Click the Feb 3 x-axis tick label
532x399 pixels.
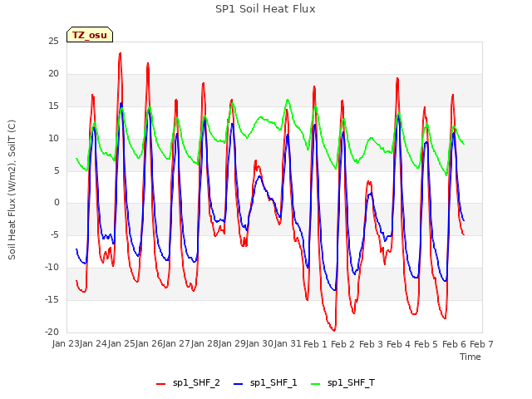[371, 344]
